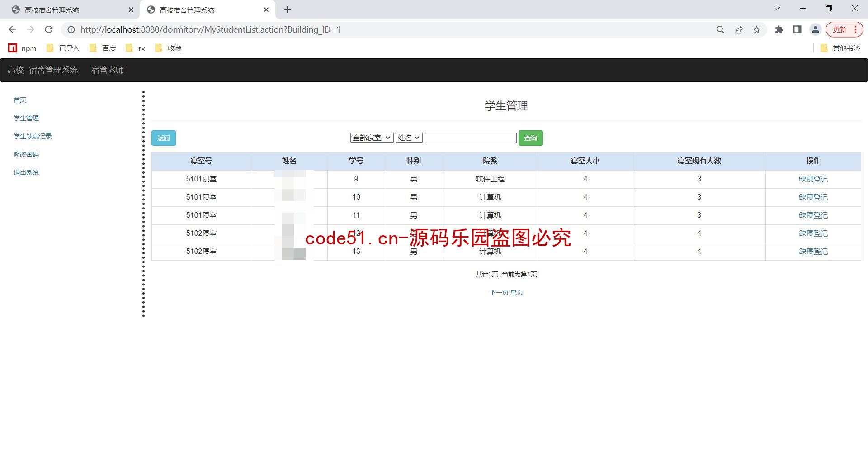Go to 下一页
This screenshot has width=868, height=466.
(499, 292)
